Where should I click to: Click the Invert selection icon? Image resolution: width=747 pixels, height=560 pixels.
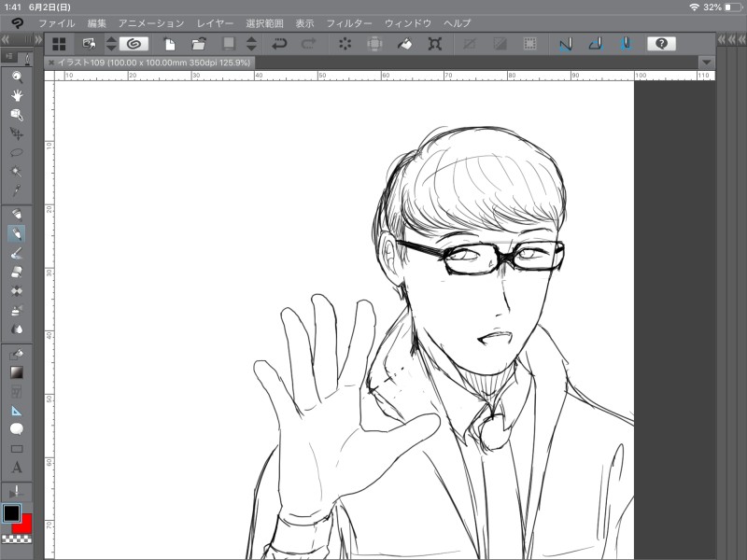tap(500, 44)
